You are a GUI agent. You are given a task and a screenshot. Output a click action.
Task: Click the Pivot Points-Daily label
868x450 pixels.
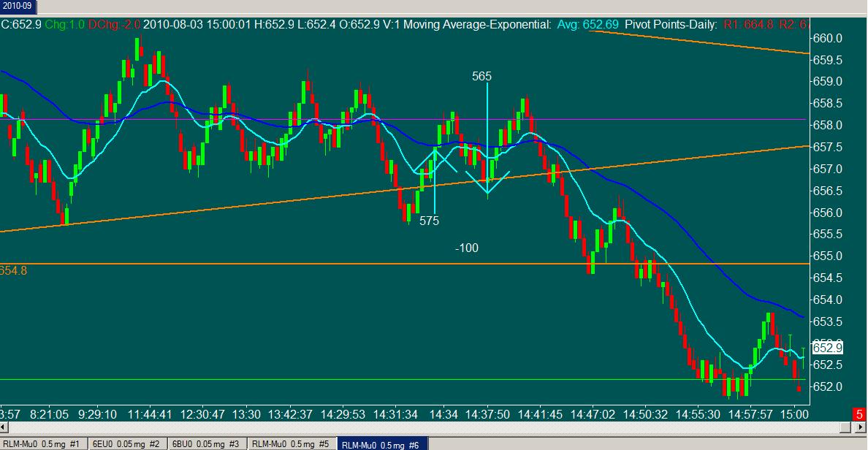click(671, 24)
